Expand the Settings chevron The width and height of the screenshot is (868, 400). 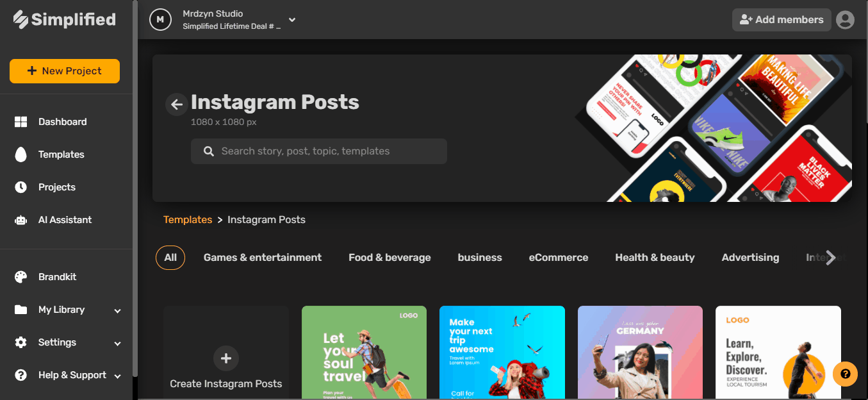click(117, 343)
